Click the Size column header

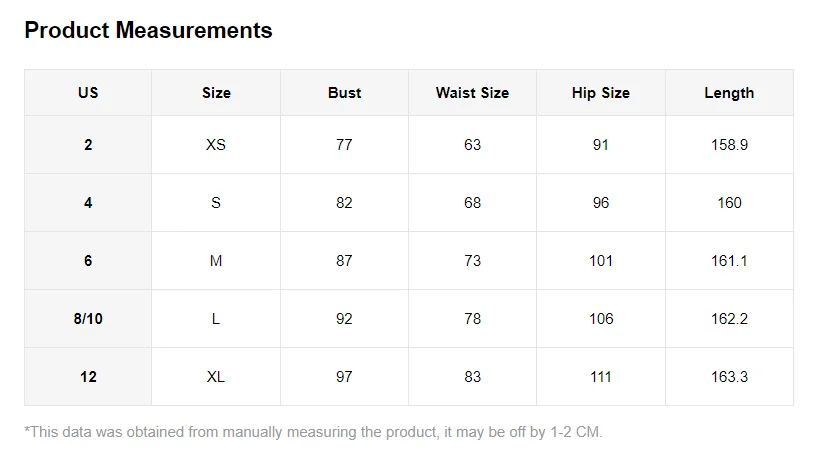pyautogui.click(x=216, y=93)
